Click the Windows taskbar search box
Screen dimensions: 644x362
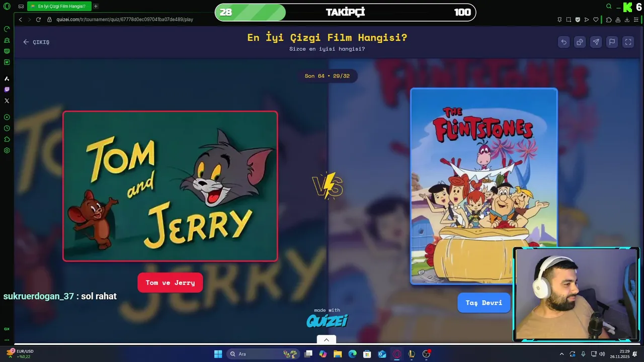(x=263, y=354)
